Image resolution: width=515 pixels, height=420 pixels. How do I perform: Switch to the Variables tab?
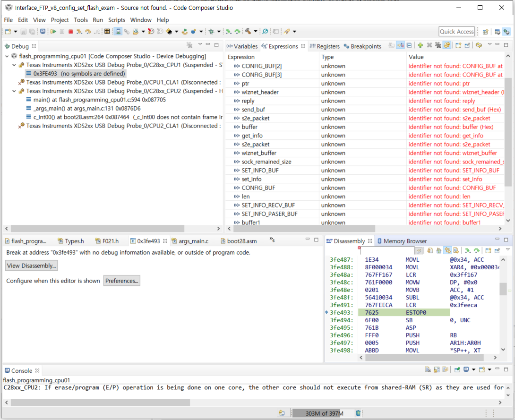pyautogui.click(x=242, y=46)
